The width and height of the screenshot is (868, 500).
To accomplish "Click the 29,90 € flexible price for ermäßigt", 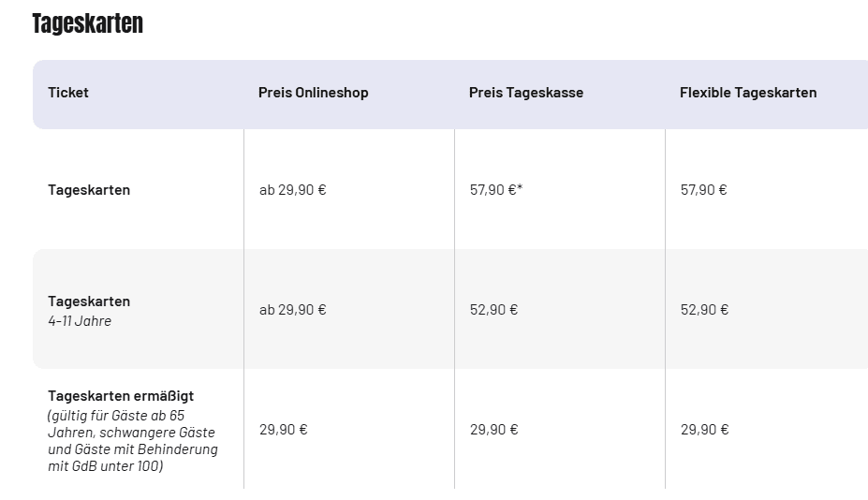I will point(704,430).
